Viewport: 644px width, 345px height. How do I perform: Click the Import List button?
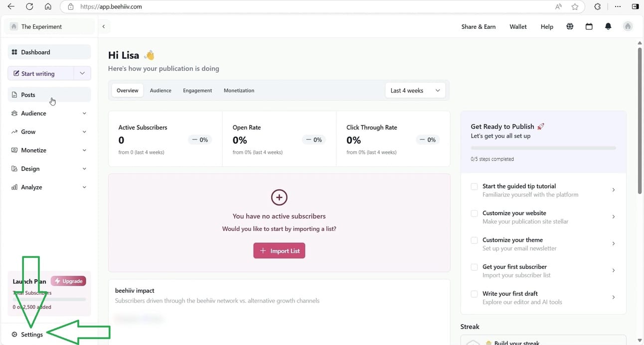(x=279, y=250)
